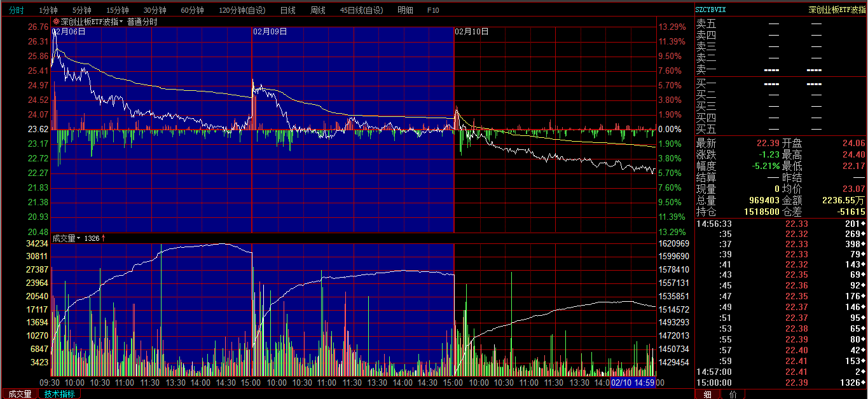Image resolution: width=868 pixels, height=399 pixels.
Task: Open F10 company information
Action: click(x=433, y=10)
